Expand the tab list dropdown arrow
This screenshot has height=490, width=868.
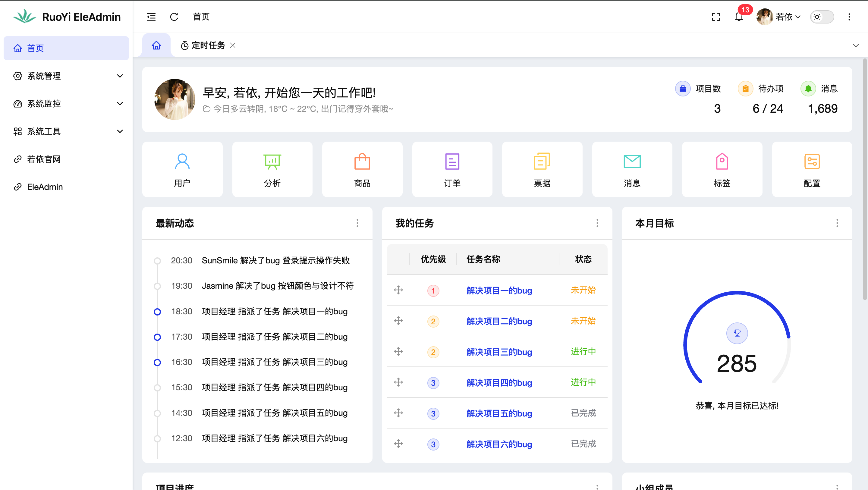click(x=856, y=45)
